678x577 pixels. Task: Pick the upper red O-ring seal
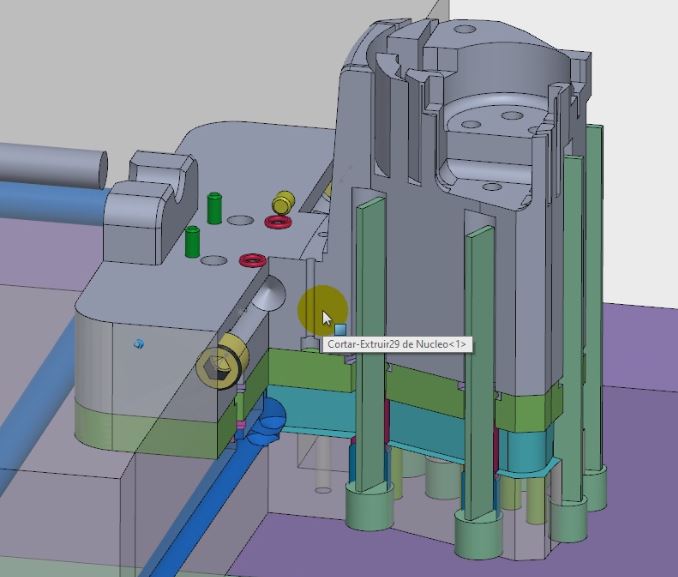coord(277,220)
